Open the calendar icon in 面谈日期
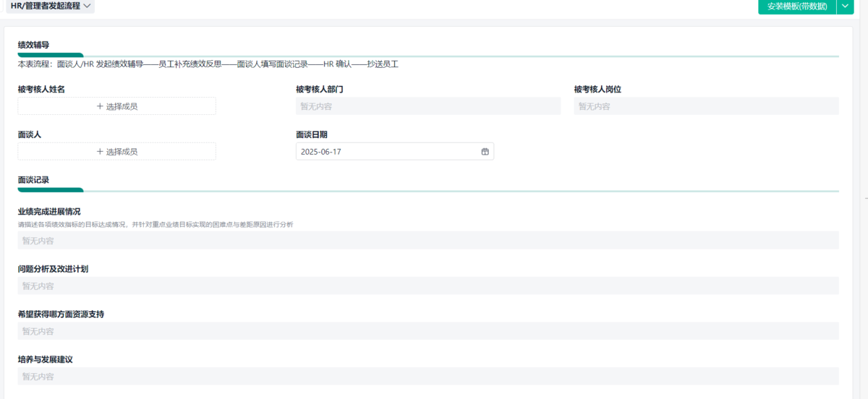Screen dimensions: 868x399 (x=485, y=152)
